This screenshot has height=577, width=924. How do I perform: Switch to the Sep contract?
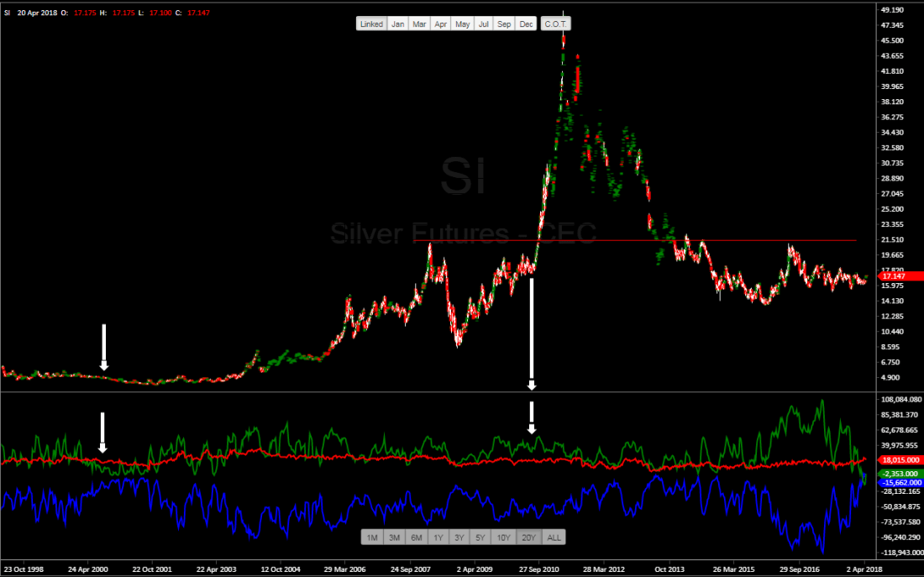coord(504,24)
